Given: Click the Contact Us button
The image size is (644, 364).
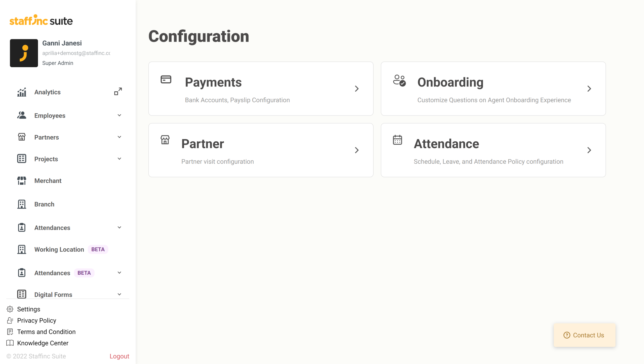Looking at the screenshot, I should 584,335.
